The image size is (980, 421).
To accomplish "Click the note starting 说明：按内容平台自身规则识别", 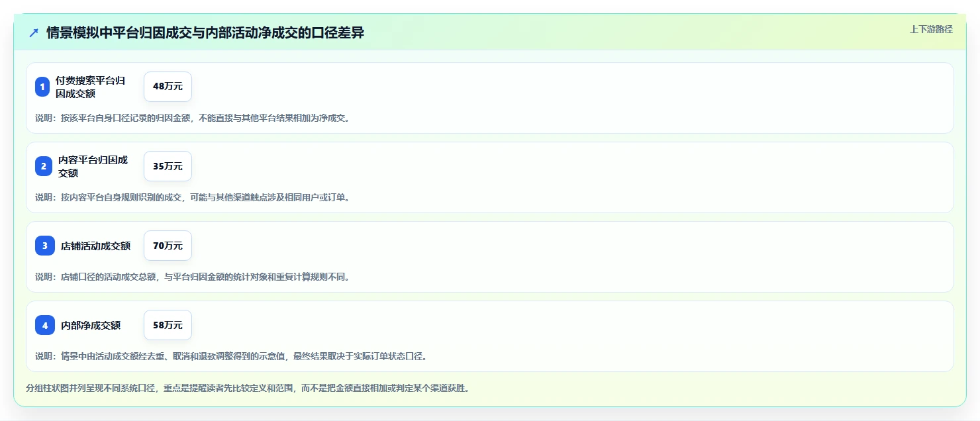I will click(192, 198).
